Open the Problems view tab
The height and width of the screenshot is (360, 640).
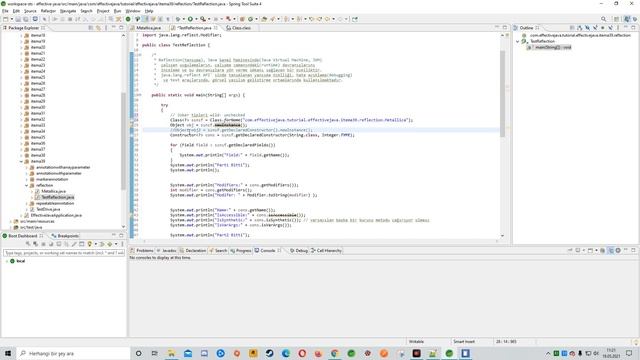pos(142,250)
